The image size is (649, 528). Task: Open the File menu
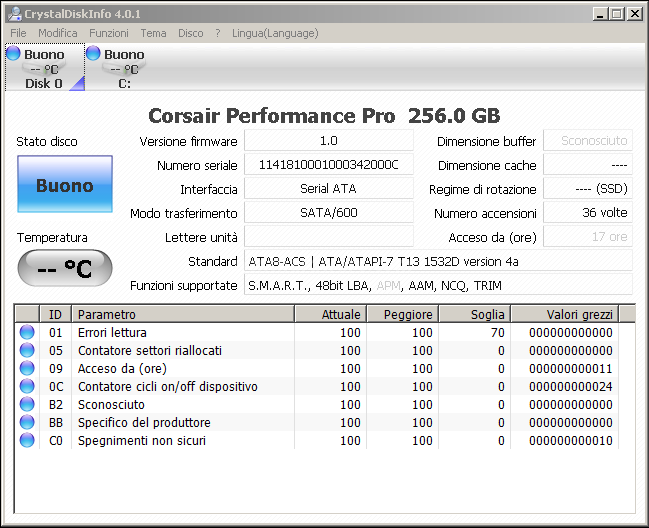point(18,33)
